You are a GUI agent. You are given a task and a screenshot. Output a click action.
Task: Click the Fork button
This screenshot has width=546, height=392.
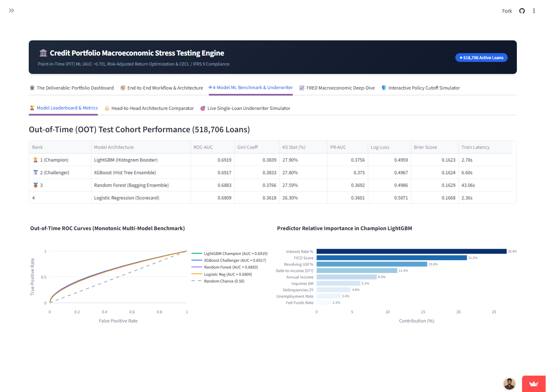click(507, 11)
